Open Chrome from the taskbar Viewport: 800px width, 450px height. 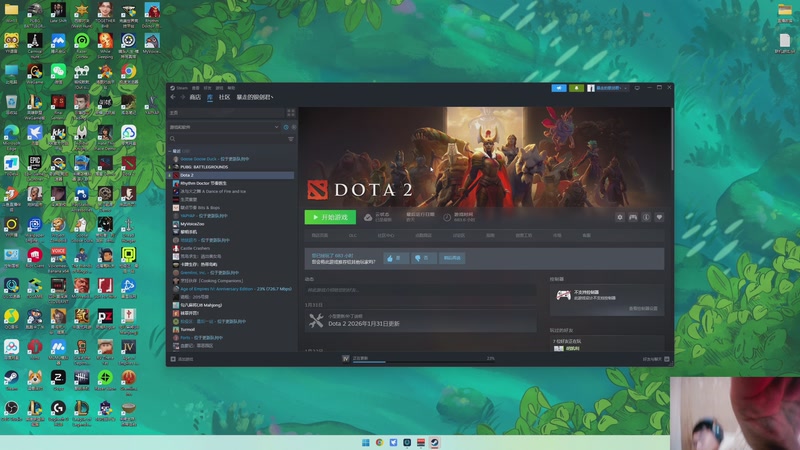pyautogui.click(x=379, y=442)
